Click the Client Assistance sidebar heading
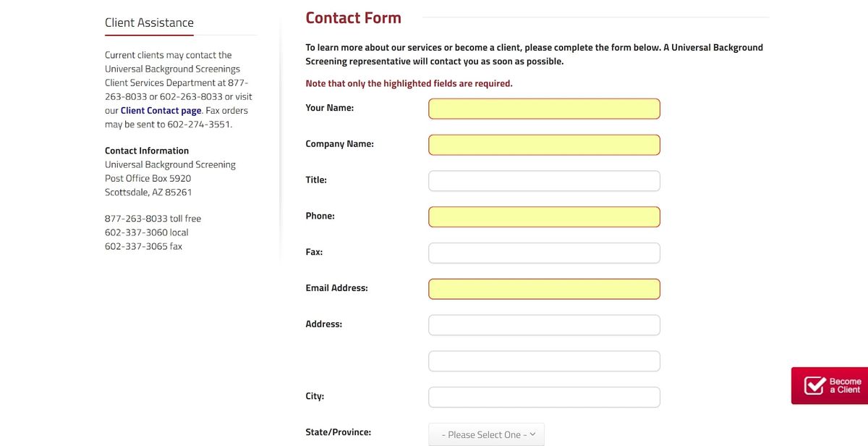This screenshot has width=868, height=446. [x=149, y=22]
